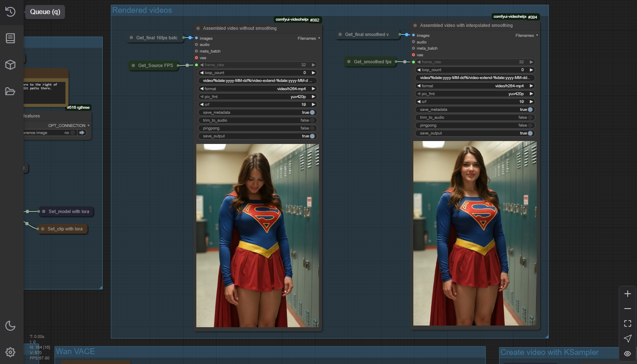Click the fit view canvas icon
637x364 pixels.
point(627,323)
